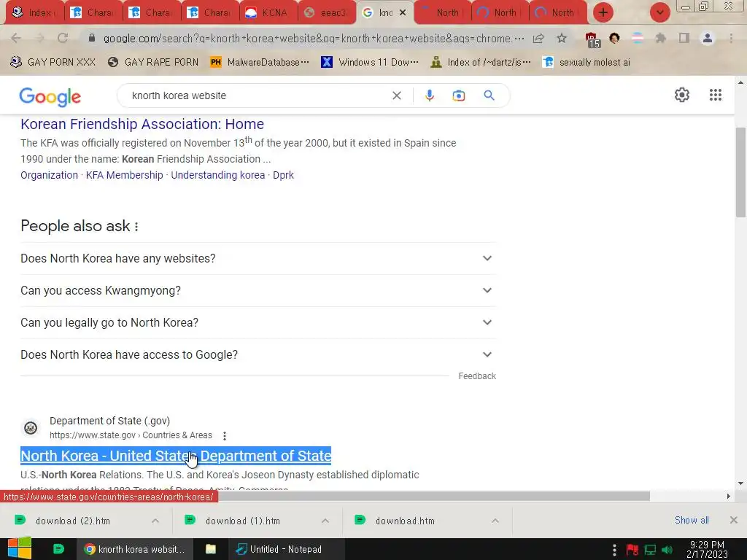Open the green app icon in taskbar
747x560 pixels.
pos(58,549)
